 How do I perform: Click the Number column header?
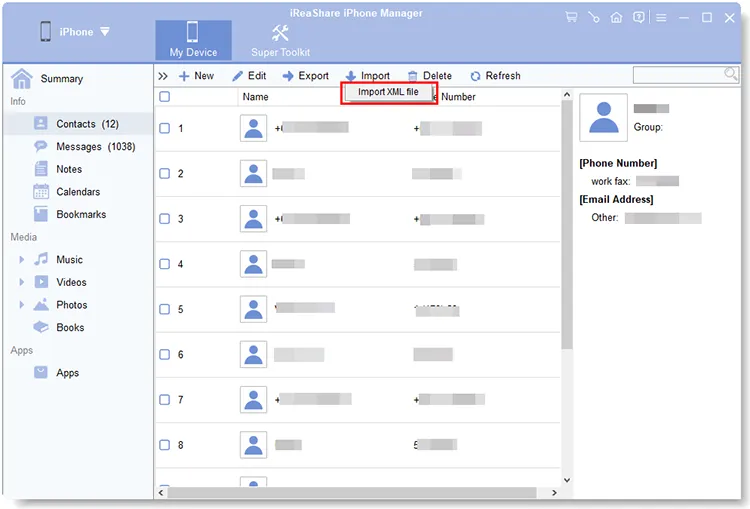click(458, 97)
